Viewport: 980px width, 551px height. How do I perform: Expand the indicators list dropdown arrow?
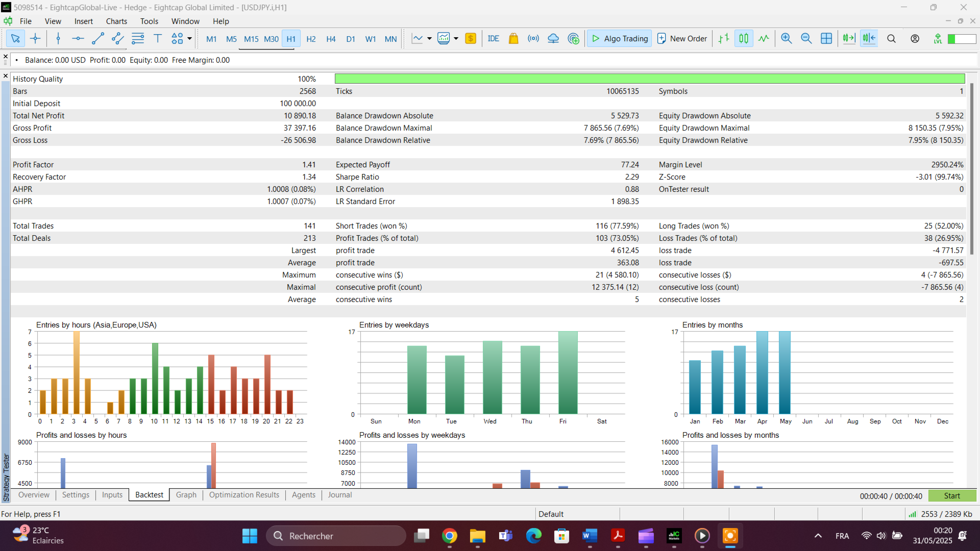click(456, 38)
